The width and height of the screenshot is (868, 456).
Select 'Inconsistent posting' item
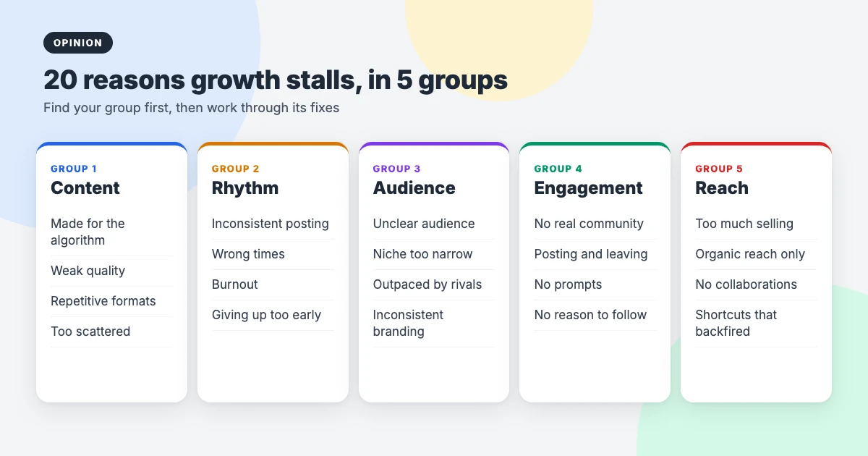tap(273, 224)
